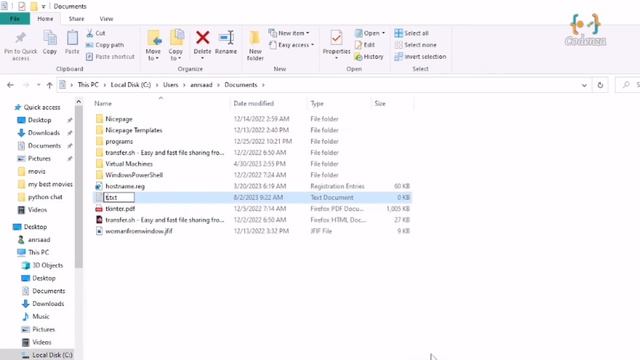The image size is (640, 360).
Task: Open the Move to menu
Action: (x=153, y=44)
